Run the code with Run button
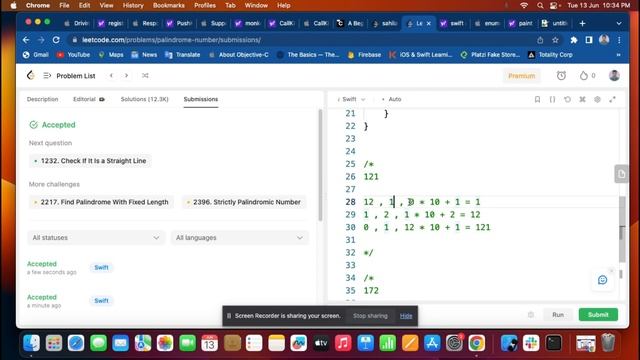The width and height of the screenshot is (640, 360). tap(558, 315)
